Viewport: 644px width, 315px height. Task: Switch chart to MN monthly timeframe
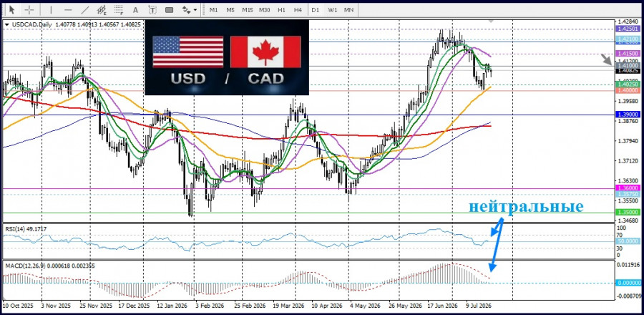click(x=348, y=9)
